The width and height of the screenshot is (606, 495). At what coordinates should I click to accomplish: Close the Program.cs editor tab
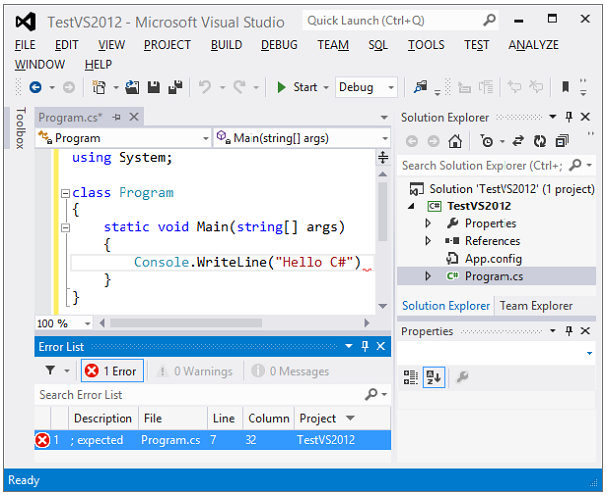point(134,117)
